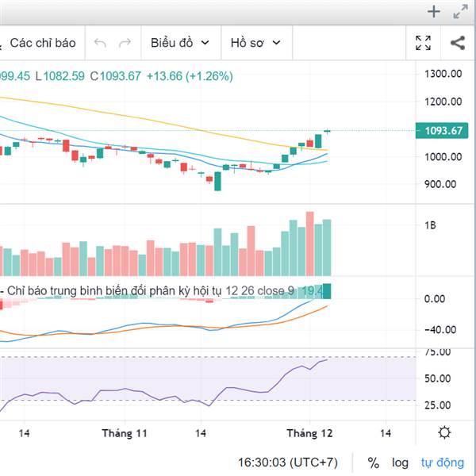
Task: Open the timezone 16:30:03 (UTC+7) menu
Action: (287, 463)
